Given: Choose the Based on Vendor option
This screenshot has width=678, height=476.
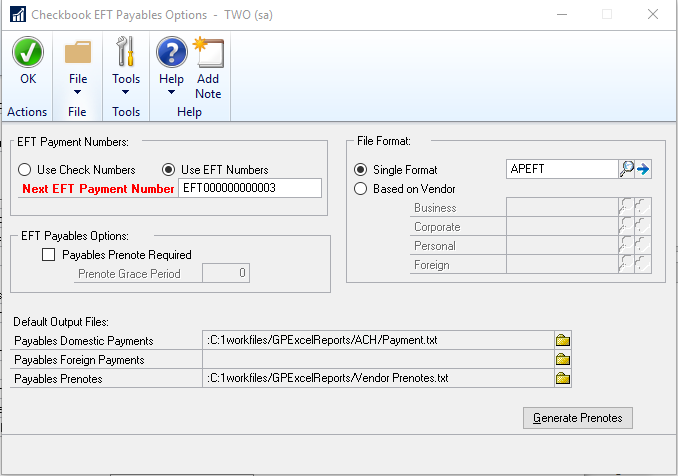Looking at the screenshot, I should (x=361, y=188).
